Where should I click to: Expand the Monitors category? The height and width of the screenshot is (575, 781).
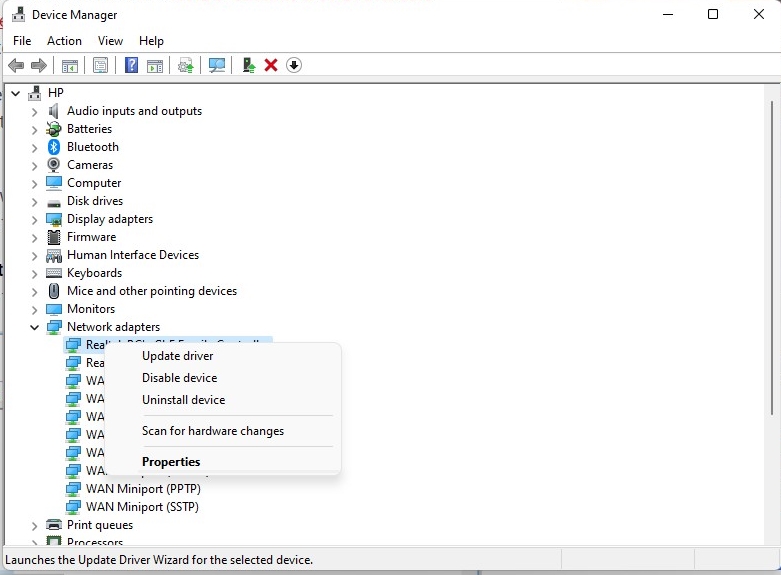pos(34,309)
